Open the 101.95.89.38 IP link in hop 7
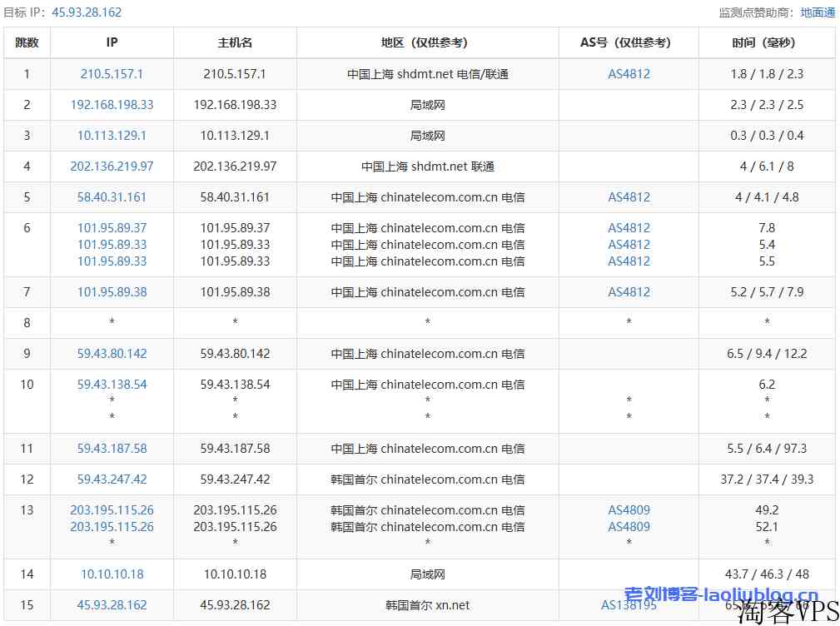Viewport: 840px width, 626px height. click(x=112, y=292)
